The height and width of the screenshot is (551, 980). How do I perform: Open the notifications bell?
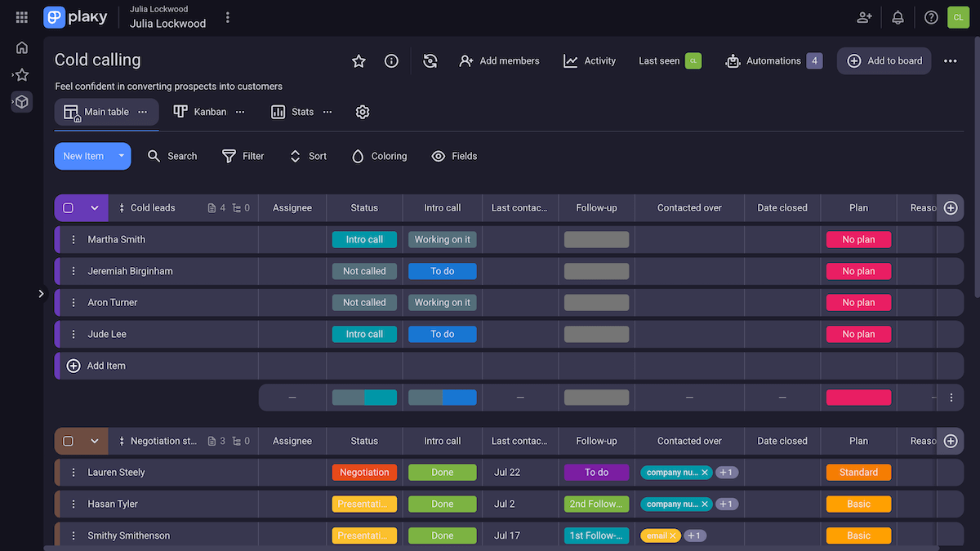898,17
